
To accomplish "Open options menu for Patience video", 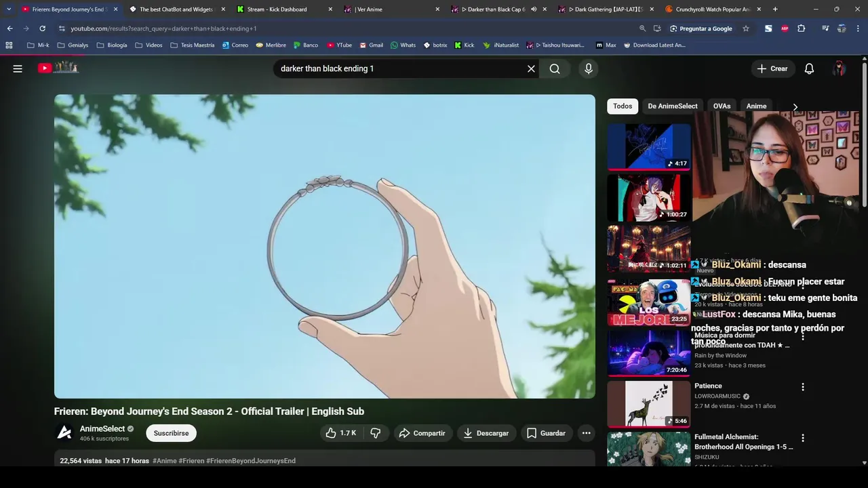I will [803, 387].
